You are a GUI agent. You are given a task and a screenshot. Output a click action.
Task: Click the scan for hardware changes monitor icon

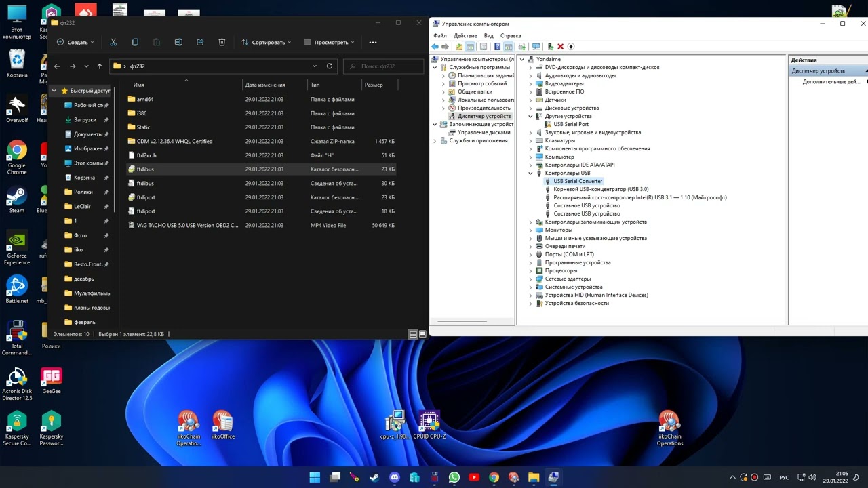pos(536,47)
